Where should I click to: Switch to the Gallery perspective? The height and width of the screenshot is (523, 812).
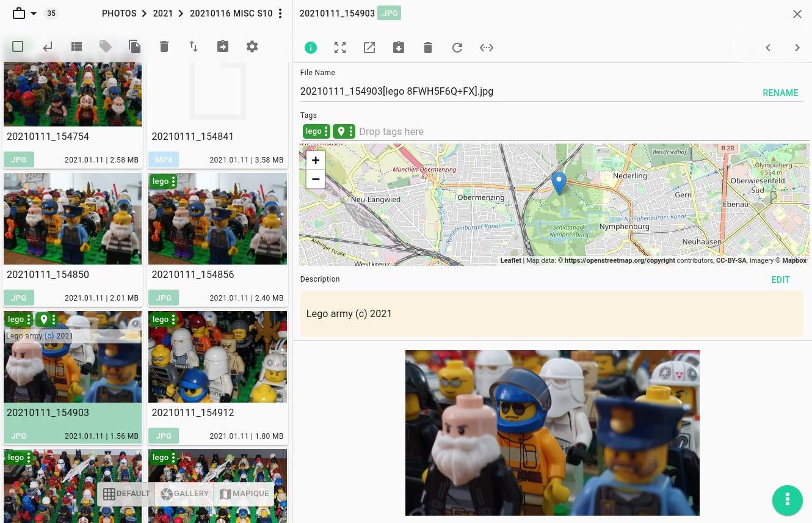(x=184, y=494)
